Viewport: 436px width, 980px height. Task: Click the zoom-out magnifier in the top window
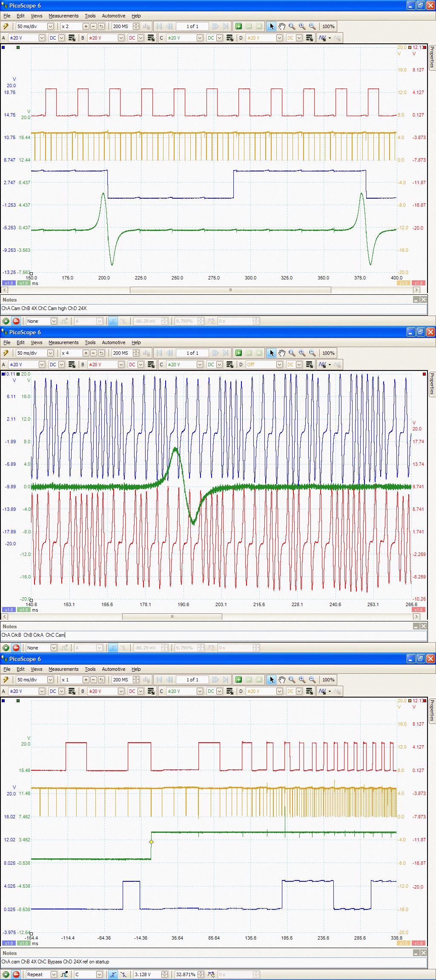coord(313,26)
